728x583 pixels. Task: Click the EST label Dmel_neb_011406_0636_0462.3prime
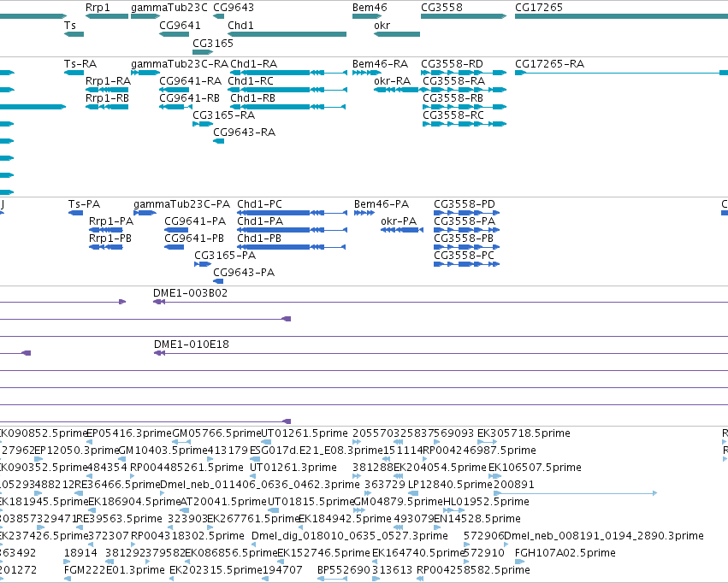click(x=260, y=484)
